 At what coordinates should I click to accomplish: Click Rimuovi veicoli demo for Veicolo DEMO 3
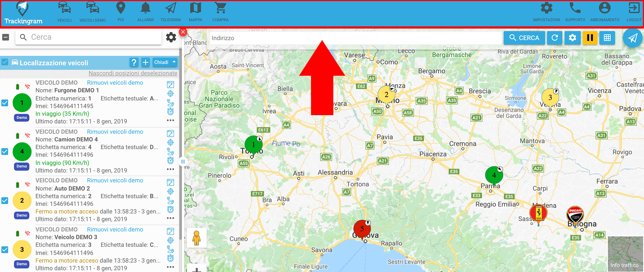115,229
